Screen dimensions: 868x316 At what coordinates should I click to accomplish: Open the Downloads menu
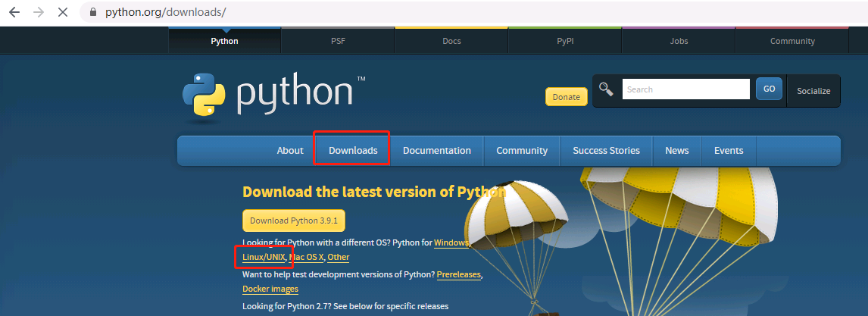353,151
